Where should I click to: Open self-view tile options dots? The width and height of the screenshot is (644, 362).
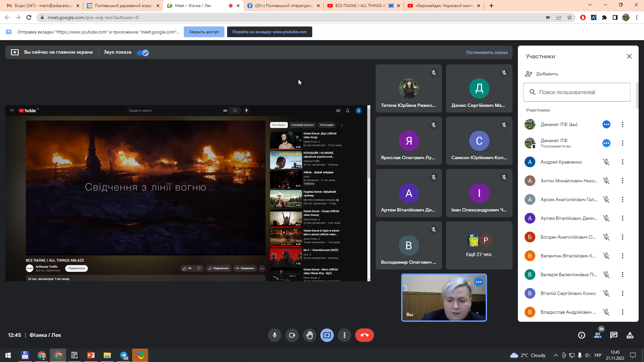coord(479,282)
